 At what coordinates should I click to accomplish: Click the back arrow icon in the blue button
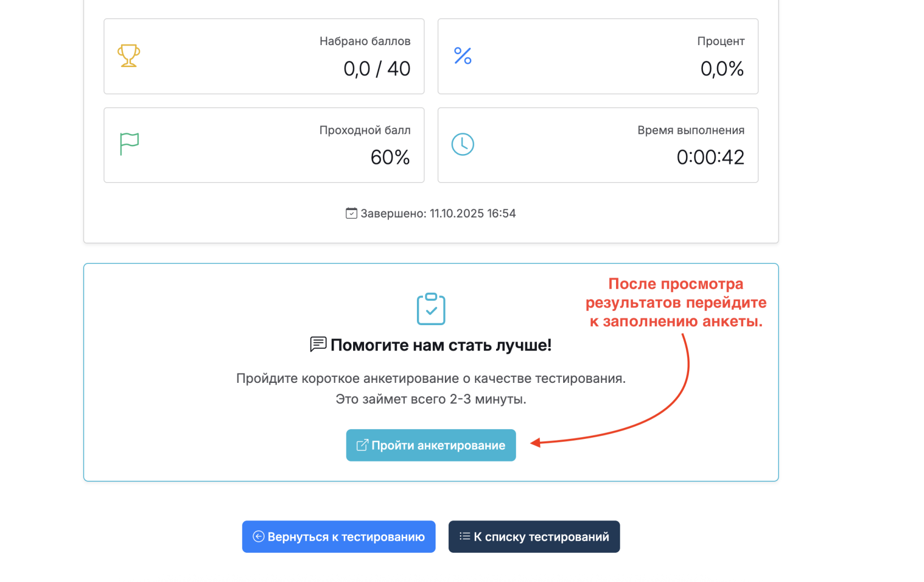coord(258,536)
